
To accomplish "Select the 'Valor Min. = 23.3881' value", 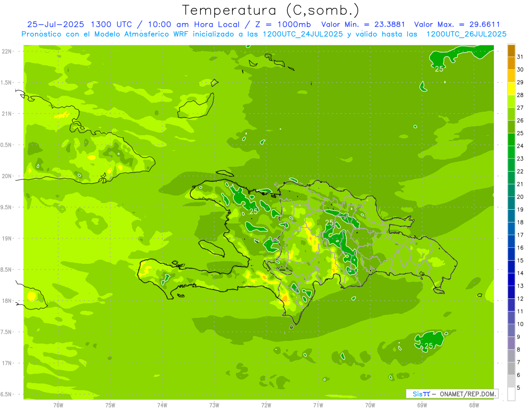I will (x=363, y=24).
